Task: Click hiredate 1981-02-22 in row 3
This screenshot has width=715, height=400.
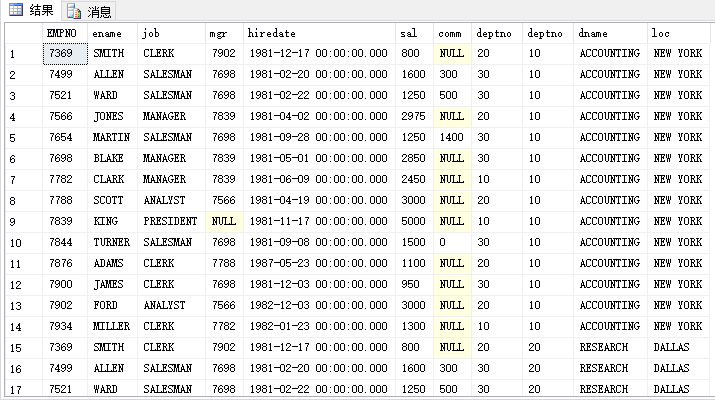Action: point(320,96)
